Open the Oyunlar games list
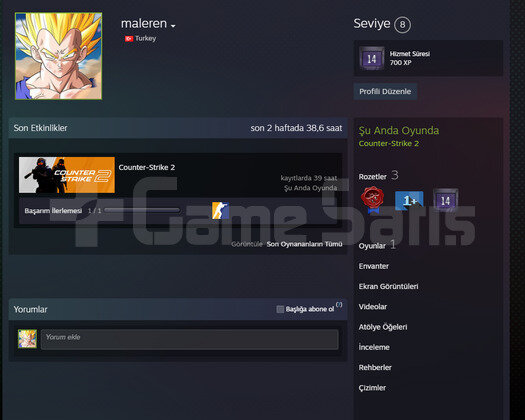This screenshot has width=525, height=420. pos(377,245)
